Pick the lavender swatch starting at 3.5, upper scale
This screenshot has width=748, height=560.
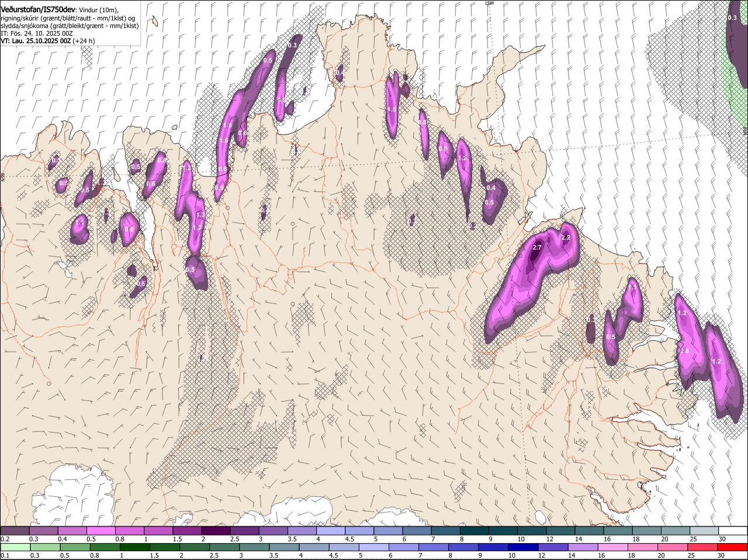(x=302, y=531)
